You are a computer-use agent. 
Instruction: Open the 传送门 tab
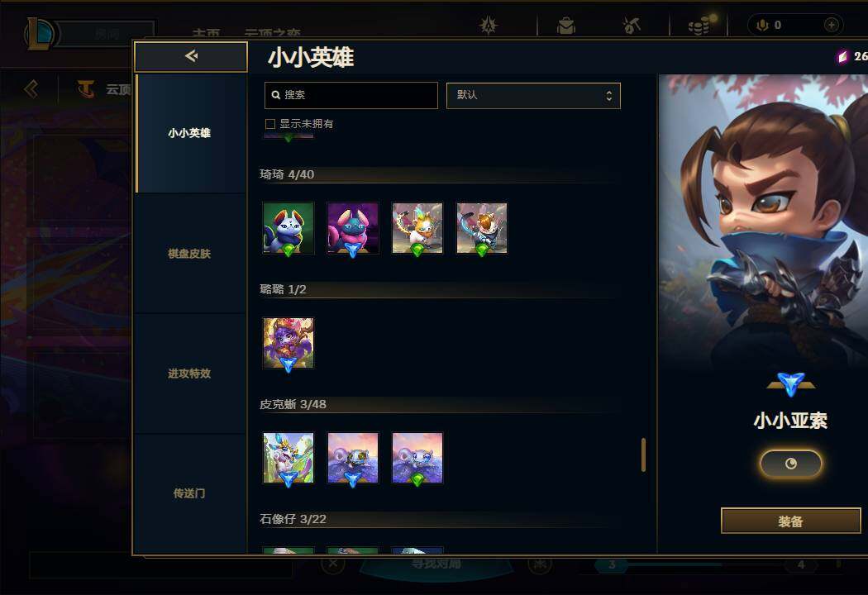coord(189,493)
